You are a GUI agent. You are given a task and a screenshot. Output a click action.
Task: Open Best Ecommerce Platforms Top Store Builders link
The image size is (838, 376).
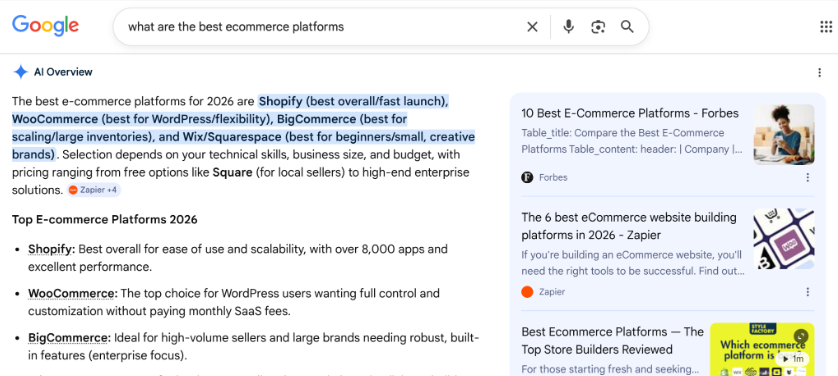pyautogui.click(x=612, y=341)
